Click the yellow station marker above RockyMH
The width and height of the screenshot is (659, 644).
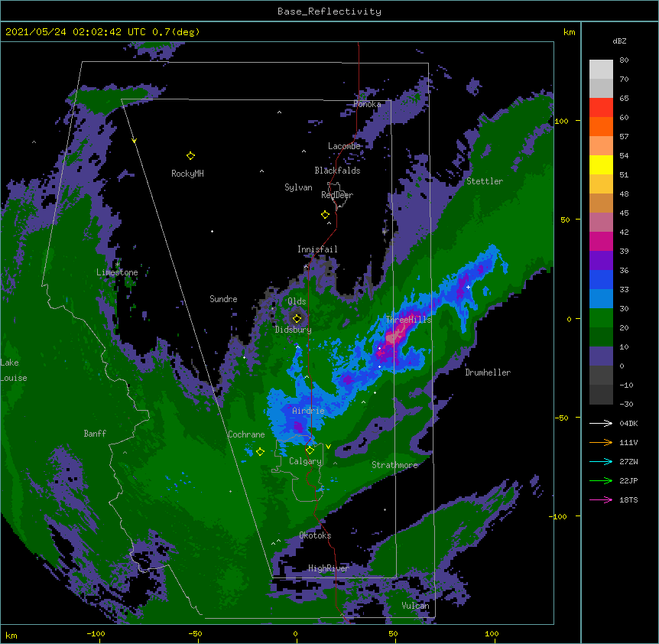click(190, 156)
